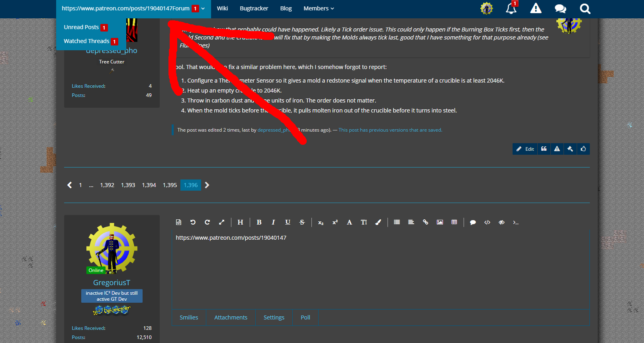This screenshot has height=343, width=644.
Task: Expand the Members dropdown menu
Action: [x=319, y=8]
